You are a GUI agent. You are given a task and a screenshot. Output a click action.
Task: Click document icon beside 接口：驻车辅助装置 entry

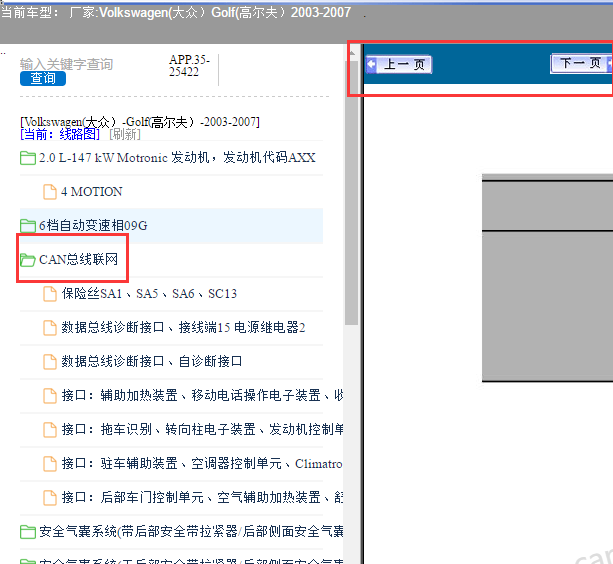point(50,464)
